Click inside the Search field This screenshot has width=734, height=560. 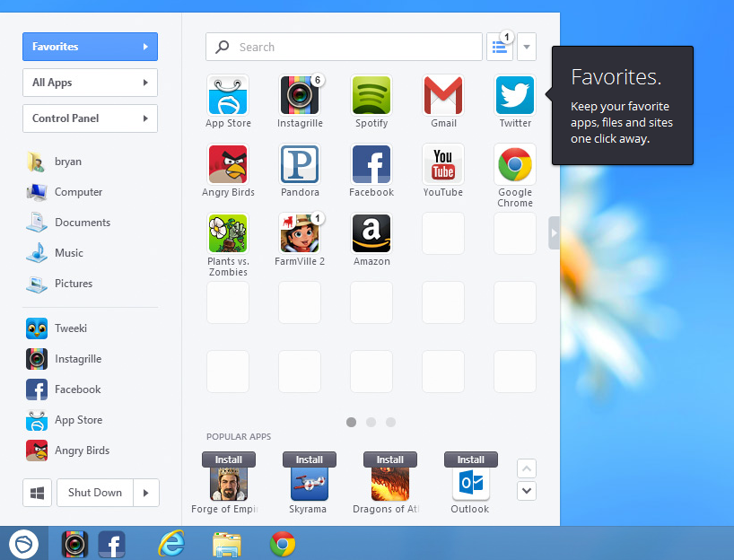coord(344,47)
